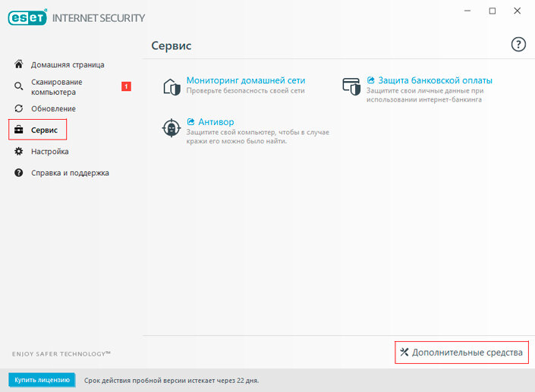Open help via the circled question mark
535x392 pixels.
pyautogui.click(x=518, y=44)
